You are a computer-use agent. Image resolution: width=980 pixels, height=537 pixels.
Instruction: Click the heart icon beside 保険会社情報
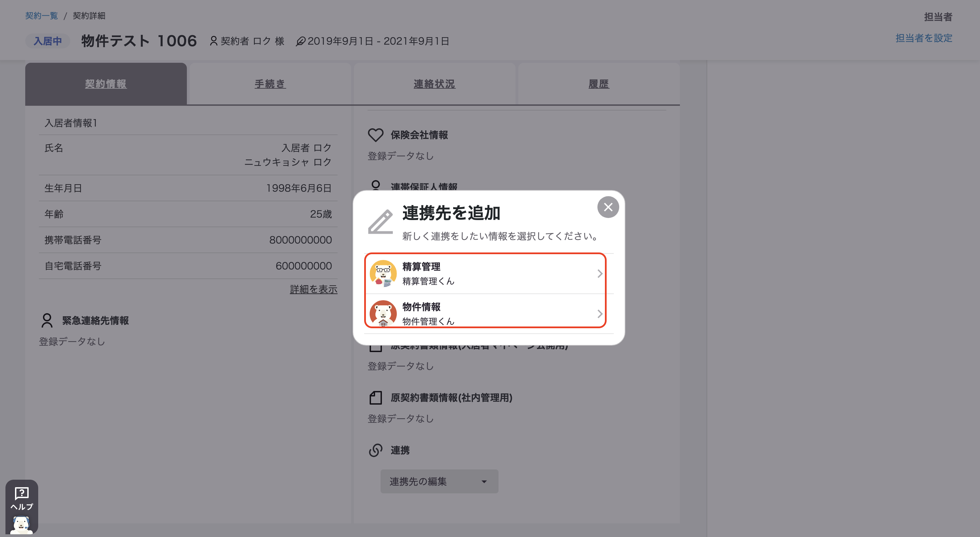coord(375,135)
